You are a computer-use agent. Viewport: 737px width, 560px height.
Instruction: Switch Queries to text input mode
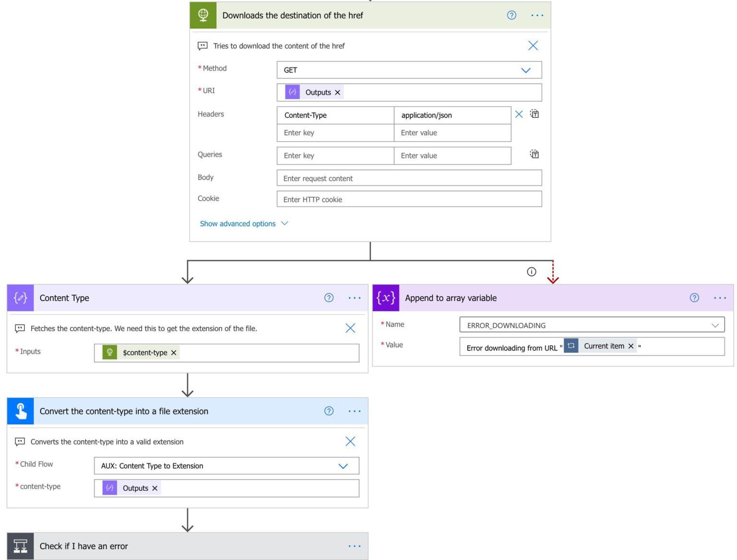(535, 154)
